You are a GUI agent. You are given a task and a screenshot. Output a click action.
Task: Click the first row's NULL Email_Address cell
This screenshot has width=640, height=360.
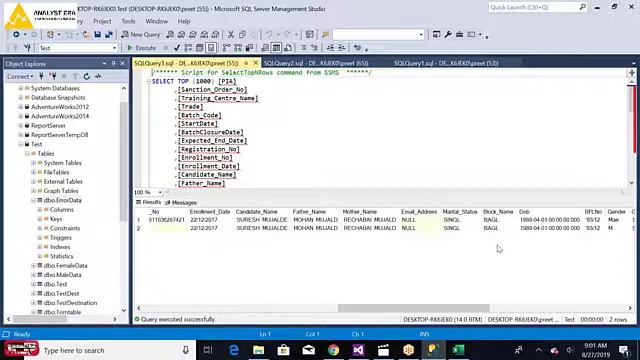click(419, 220)
